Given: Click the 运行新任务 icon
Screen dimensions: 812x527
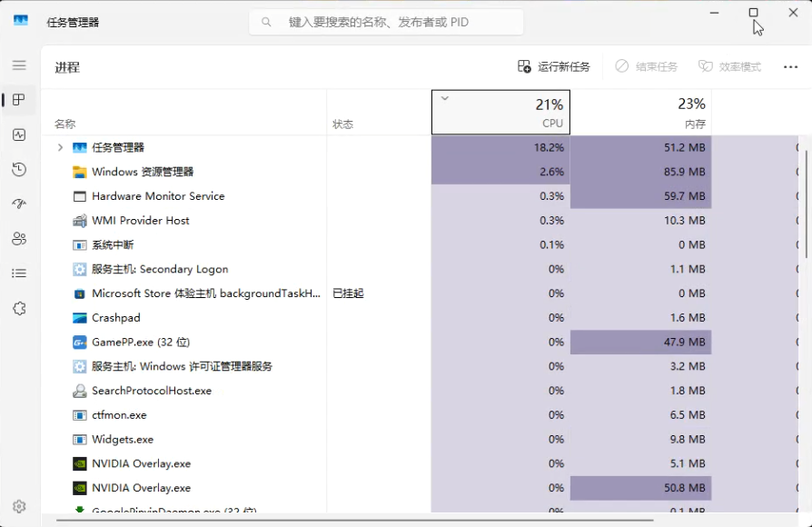Looking at the screenshot, I should pyautogui.click(x=524, y=66).
